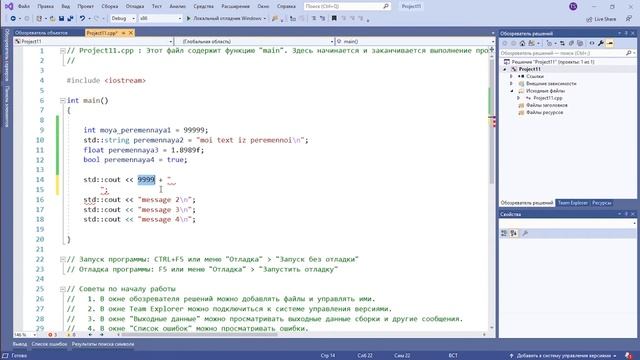Collapse the int main() code block
The width and height of the screenshot is (640, 360).
click(x=62, y=100)
